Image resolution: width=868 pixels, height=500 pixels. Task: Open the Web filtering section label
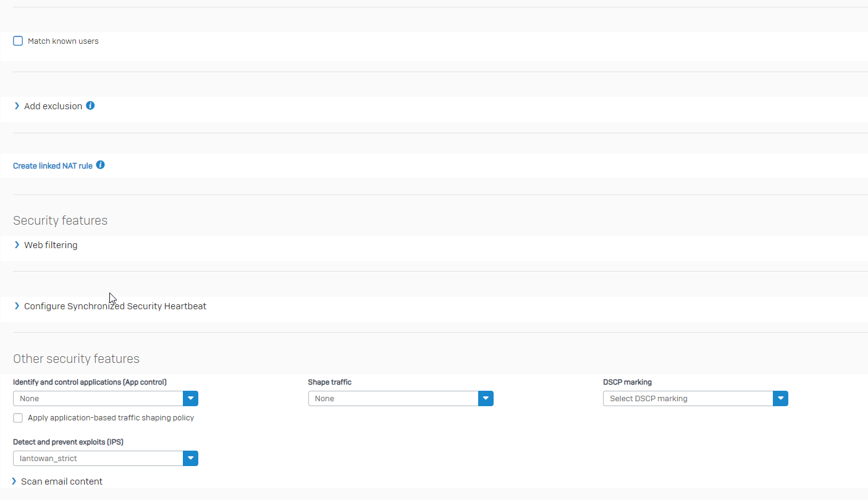click(51, 245)
